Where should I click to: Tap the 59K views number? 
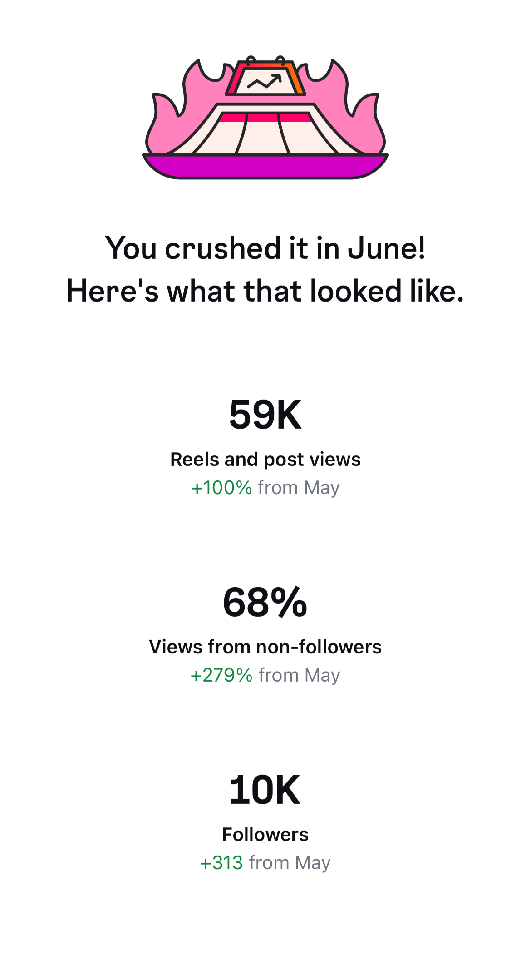point(265,415)
